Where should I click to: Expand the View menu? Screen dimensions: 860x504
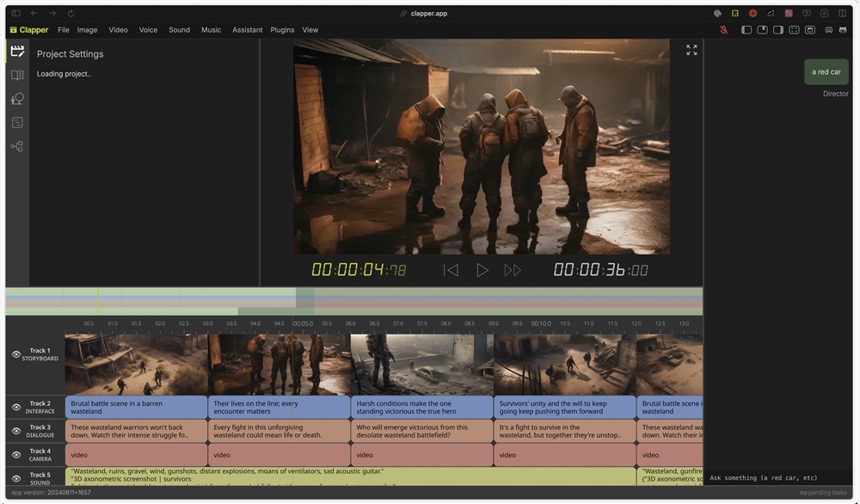tap(310, 30)
